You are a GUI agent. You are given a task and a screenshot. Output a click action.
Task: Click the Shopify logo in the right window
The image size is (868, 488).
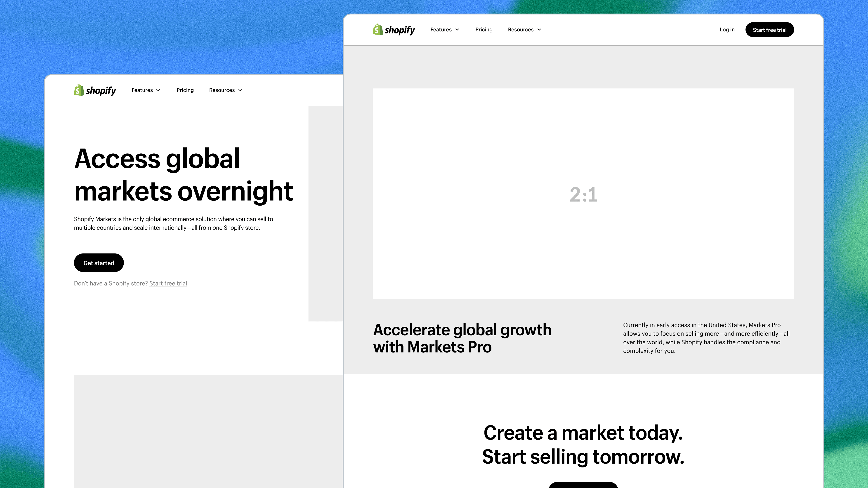(x=394, y=30)
